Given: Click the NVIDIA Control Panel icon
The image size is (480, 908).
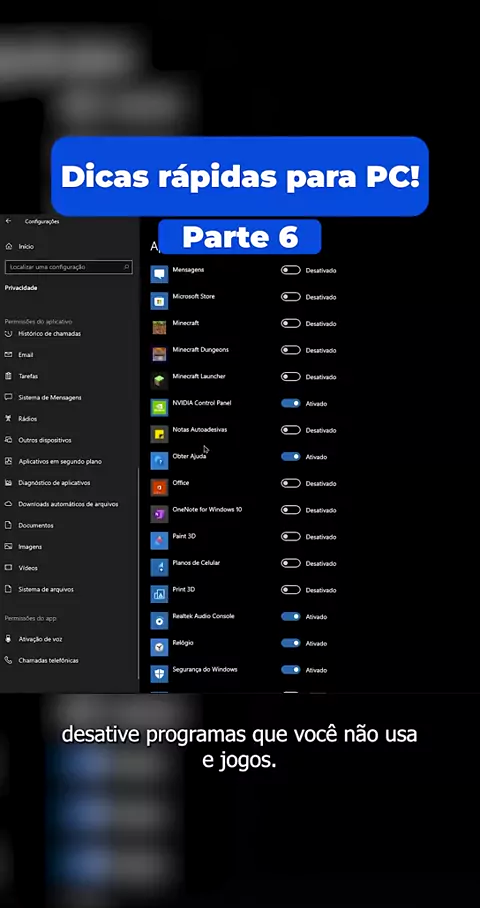Looking at the screenshot, I should tap(159, 407).
